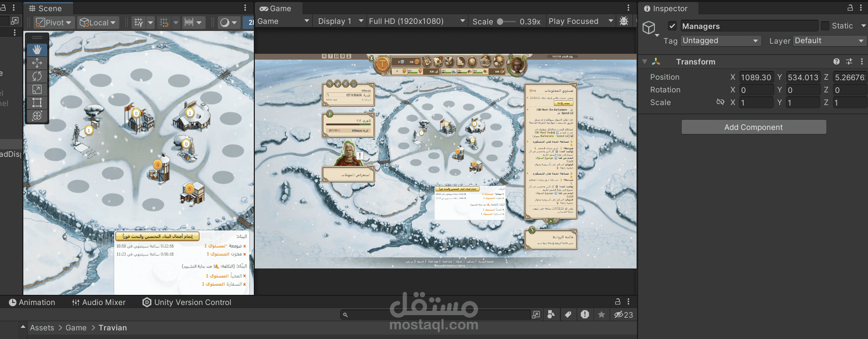The height and width of the screenshot is (339, 868).
Task: Open the Animation tab
Action: [x=32, y=302]
